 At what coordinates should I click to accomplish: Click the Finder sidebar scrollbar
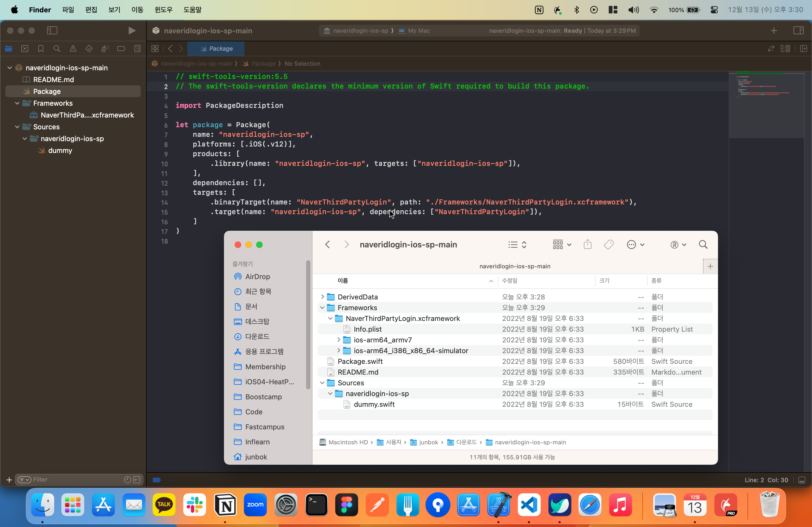(308, 324)
